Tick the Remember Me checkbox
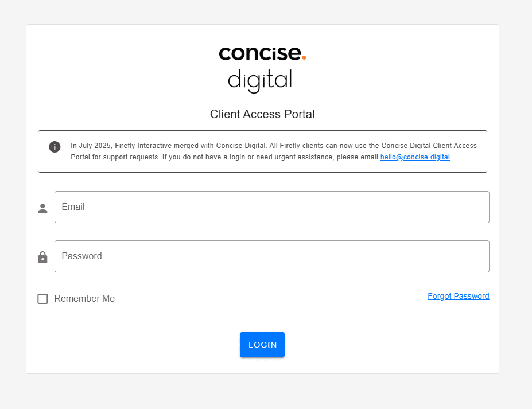The image size is (532, 409). coord(42,299)
